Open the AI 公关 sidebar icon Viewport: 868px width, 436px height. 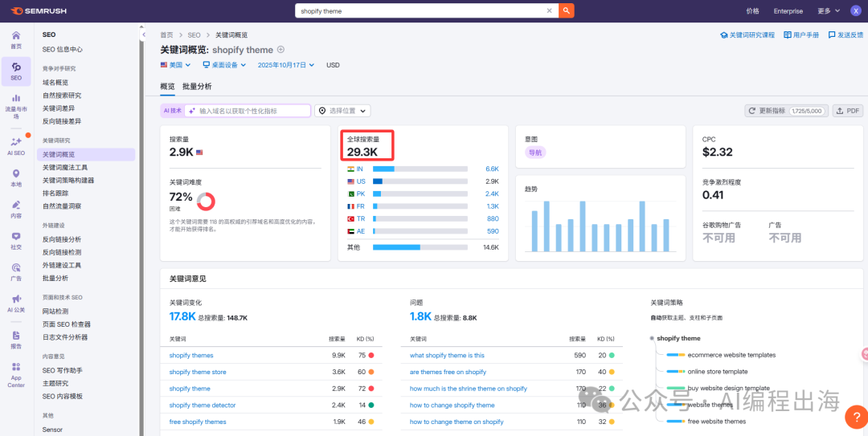pyautogui.click(x=16, y=304)
